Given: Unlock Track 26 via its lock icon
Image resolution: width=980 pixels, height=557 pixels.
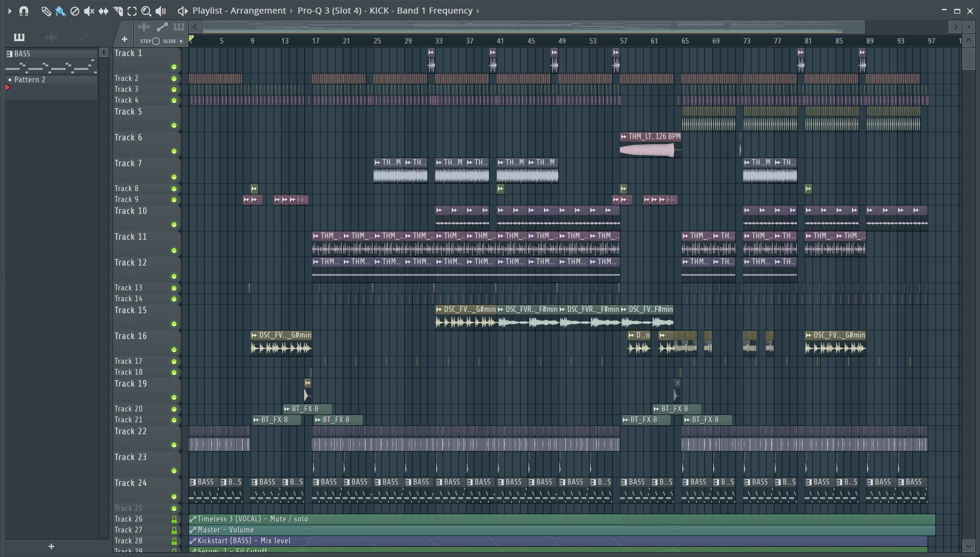Looking at the screenshot, I should (174, 519).
